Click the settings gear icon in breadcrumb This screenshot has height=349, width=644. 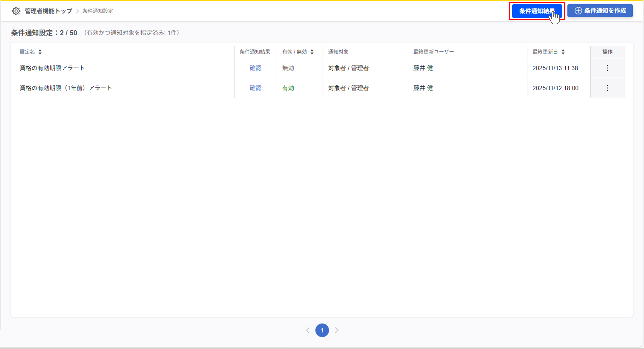[x=16, y=11]
